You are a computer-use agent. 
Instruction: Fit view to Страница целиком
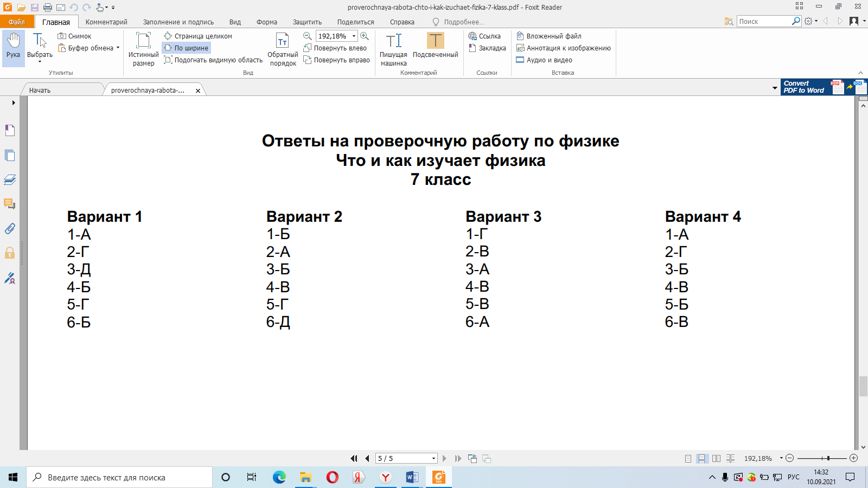(x=198, y=36)
